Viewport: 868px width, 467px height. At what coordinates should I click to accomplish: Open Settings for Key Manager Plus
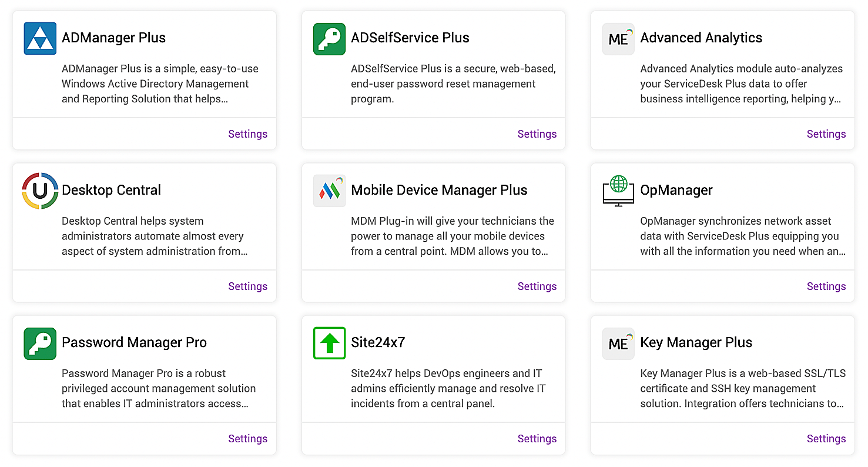(x=826, y=439)
